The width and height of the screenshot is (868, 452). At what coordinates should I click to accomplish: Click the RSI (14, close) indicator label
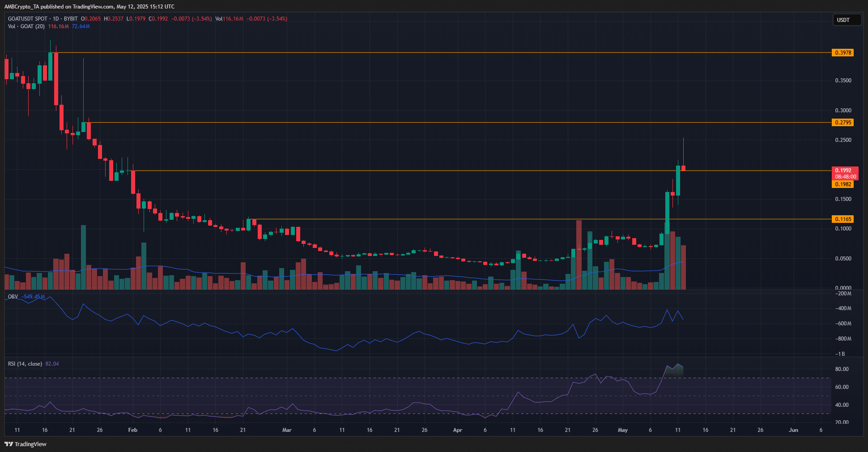click(x=25, y=364)
